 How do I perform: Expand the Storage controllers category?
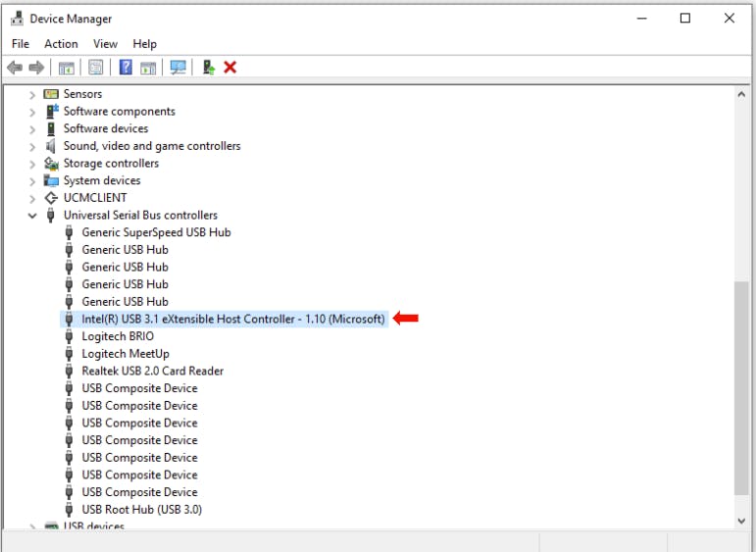click(x=32, y=165)
